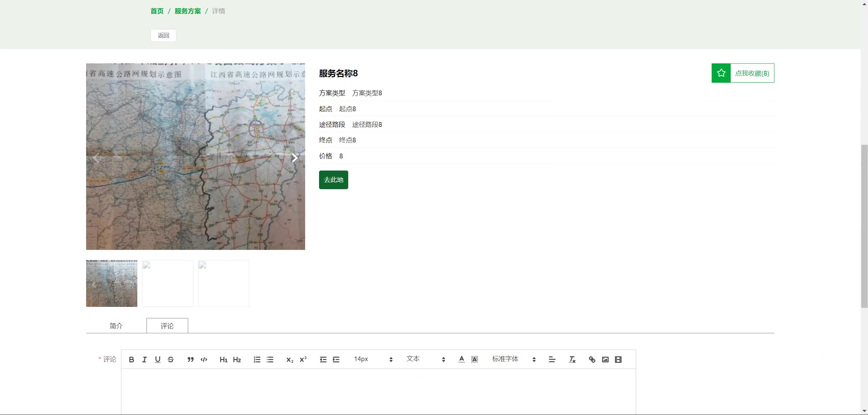Insert a blockquote in the comment
This screenshot has width=868, height=415.
pos(191,359)
